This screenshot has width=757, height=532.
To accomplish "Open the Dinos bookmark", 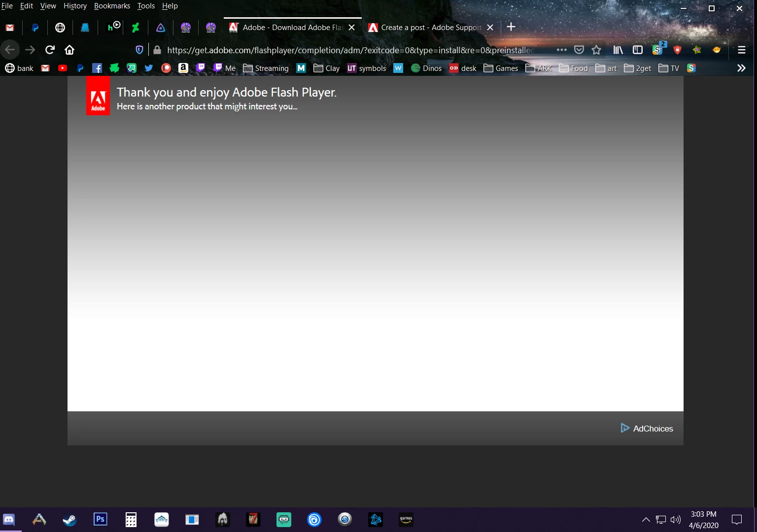I will point(426,68).
